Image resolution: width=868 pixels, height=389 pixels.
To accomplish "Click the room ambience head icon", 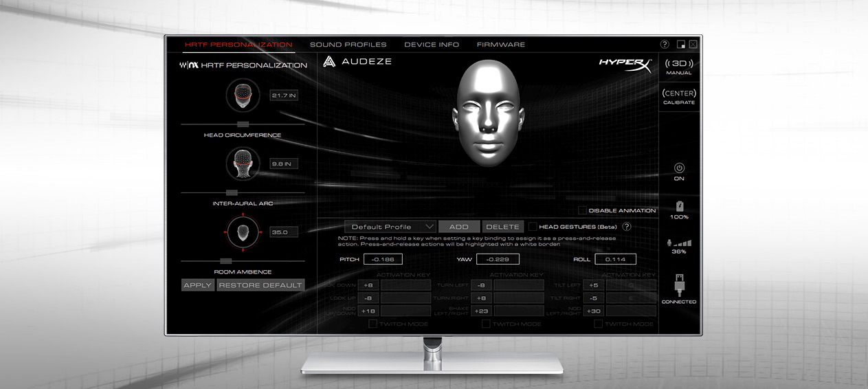I will click(243, 232).
